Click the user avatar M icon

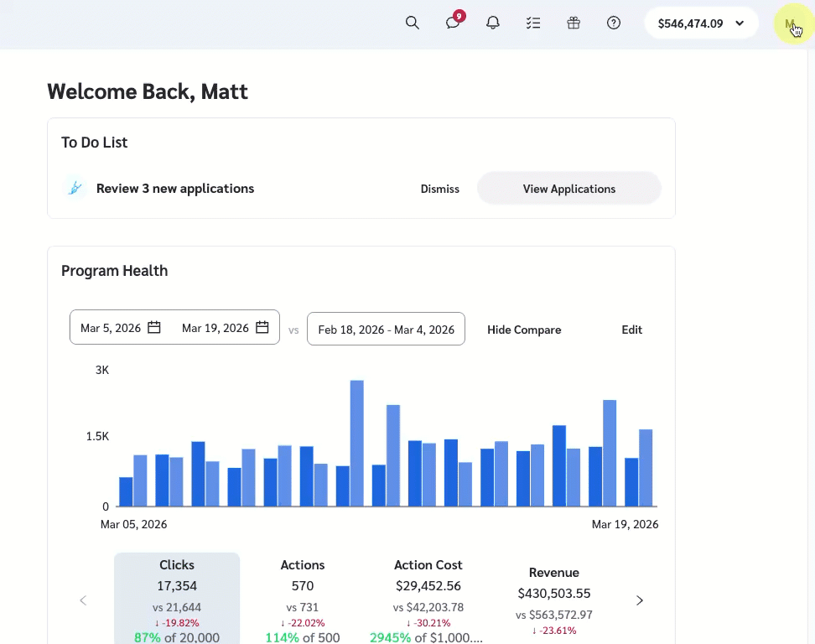[x=789, y=23]
